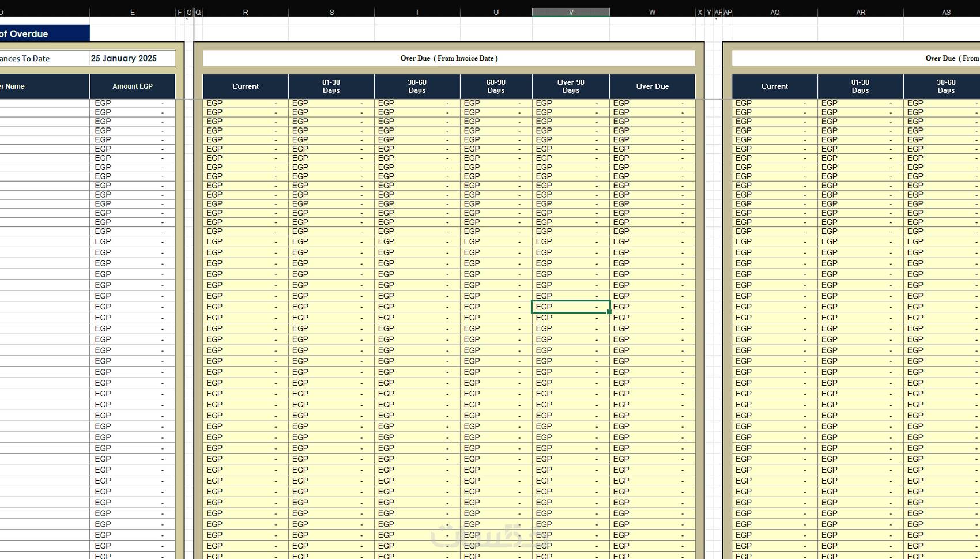Select the column U header
Viewport: 980px width, 559px height.
tap(496, 12)
